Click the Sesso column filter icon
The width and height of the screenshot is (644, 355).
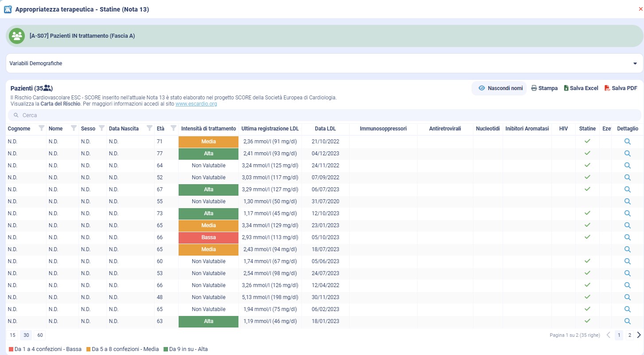tap(101, 129)
